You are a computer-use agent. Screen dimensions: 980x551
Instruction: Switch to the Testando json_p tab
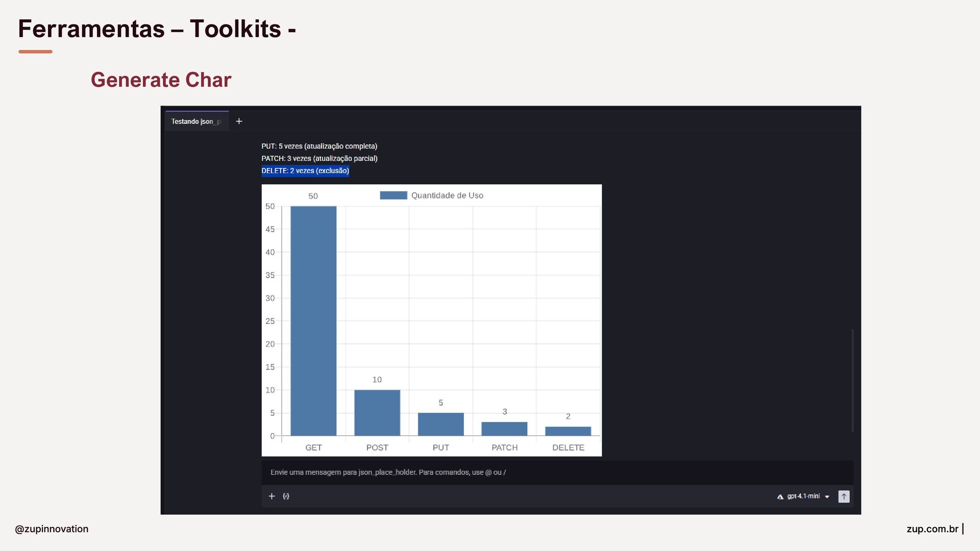click(x=196, y=121)
